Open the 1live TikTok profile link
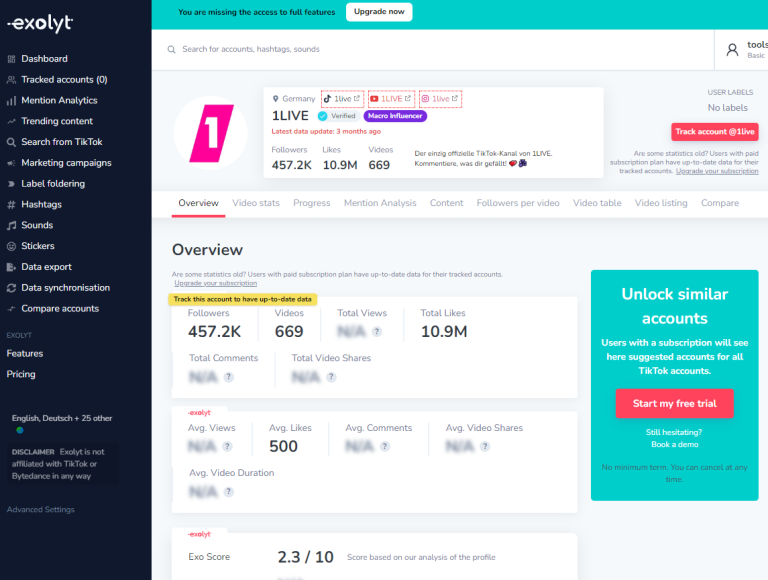This screenshot has height=580, width=768. [342, 99]
